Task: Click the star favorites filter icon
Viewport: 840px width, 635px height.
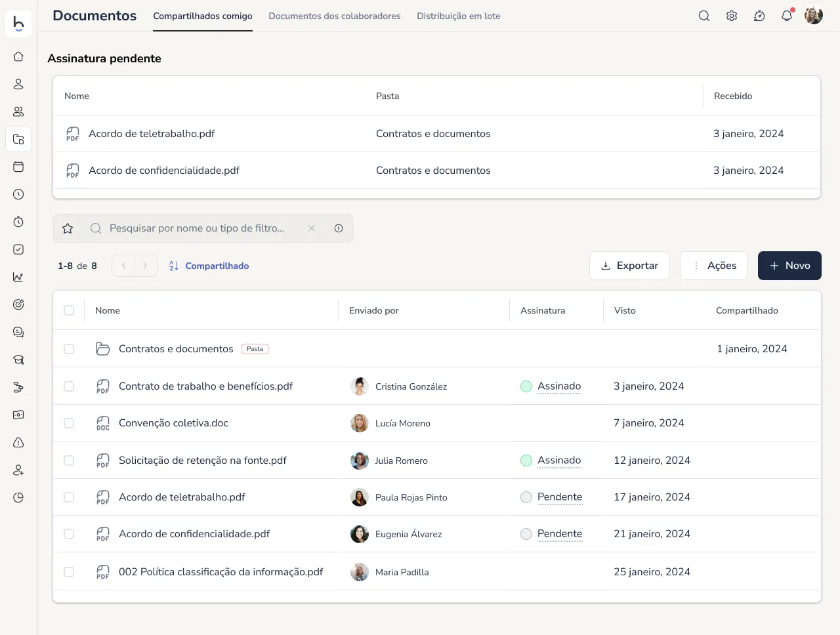Action: tap(68, 228)
